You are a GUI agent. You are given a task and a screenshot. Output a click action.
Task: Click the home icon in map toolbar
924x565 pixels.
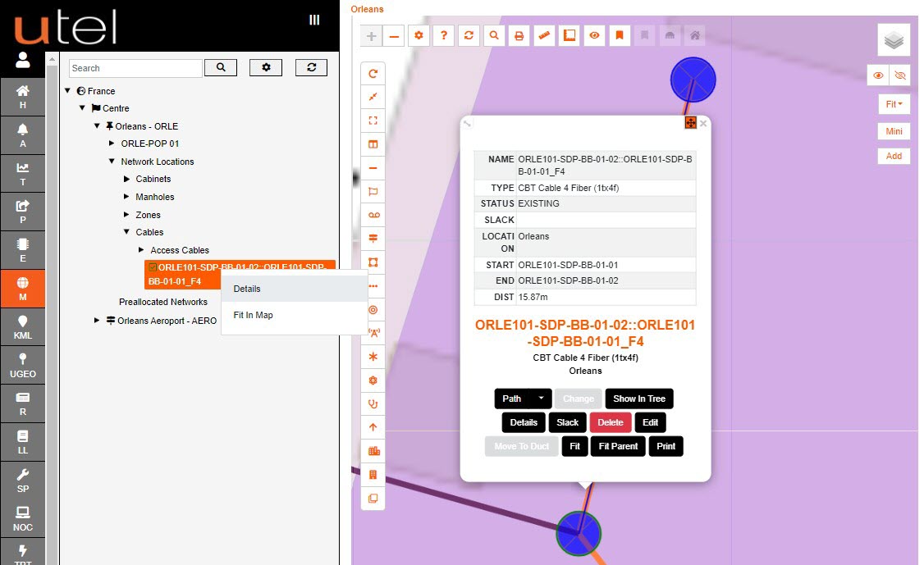click(695, 36)
